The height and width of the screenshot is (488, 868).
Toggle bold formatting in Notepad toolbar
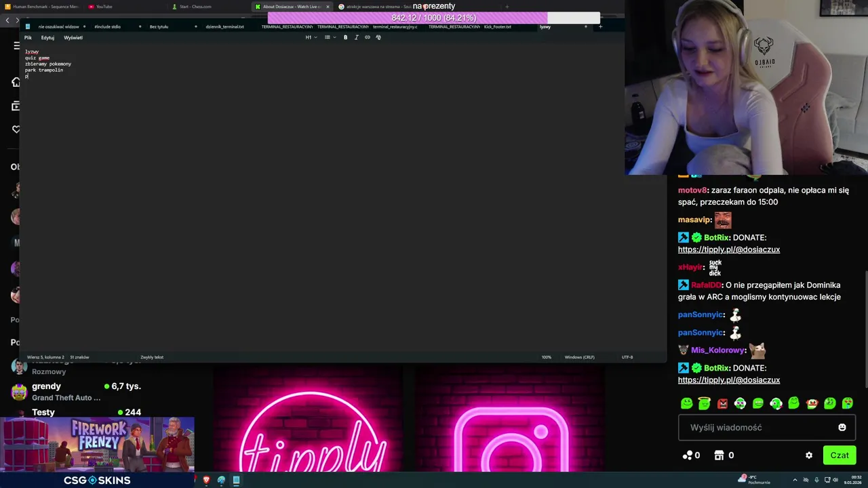click(x=345, y=37)
